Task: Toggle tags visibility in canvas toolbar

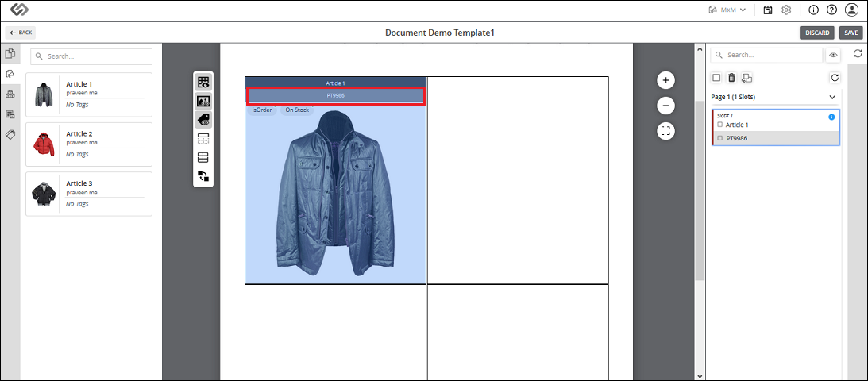Action: 203,119
